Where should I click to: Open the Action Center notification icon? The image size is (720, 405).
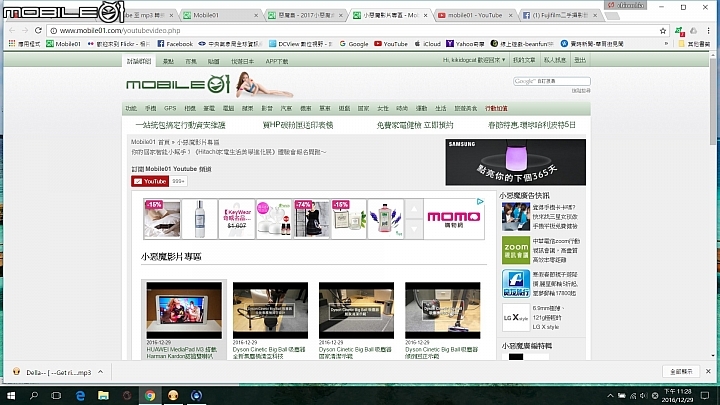tap(705, 395)
